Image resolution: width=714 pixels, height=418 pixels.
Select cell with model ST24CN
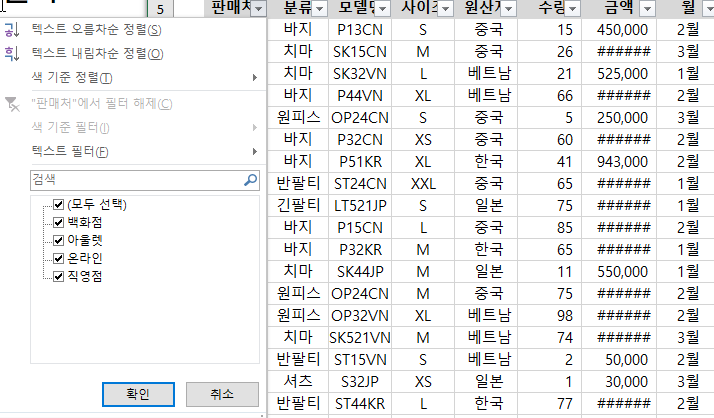pyautogui.click(x=360, y=184)
